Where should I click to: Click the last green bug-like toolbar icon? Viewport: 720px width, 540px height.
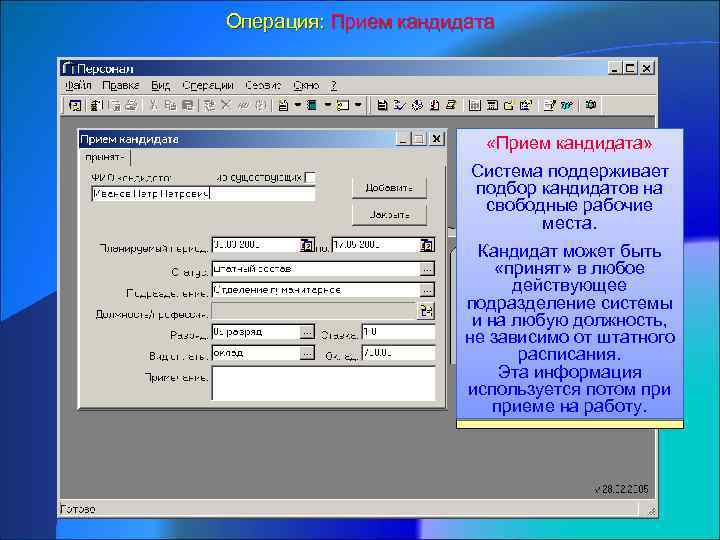tap(591, 105)
